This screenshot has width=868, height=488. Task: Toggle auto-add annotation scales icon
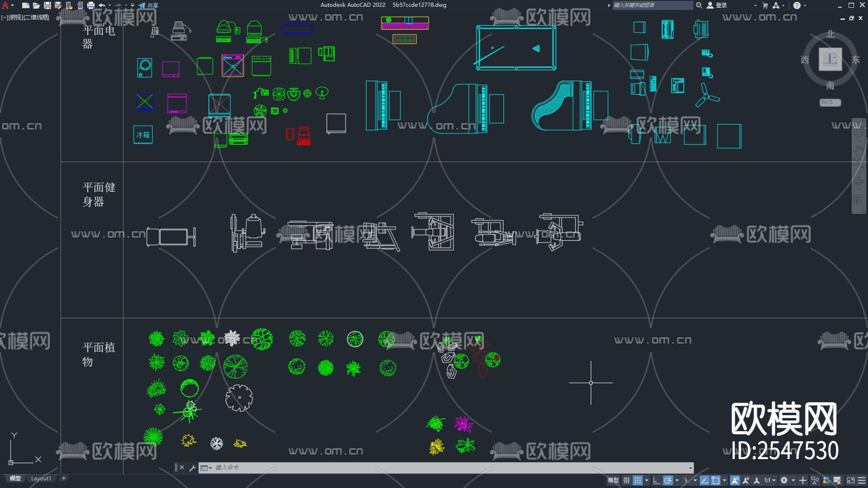746,480
